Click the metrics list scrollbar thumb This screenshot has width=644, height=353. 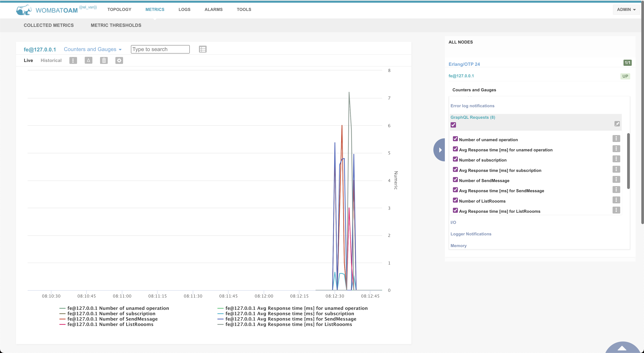coord(628,161)
